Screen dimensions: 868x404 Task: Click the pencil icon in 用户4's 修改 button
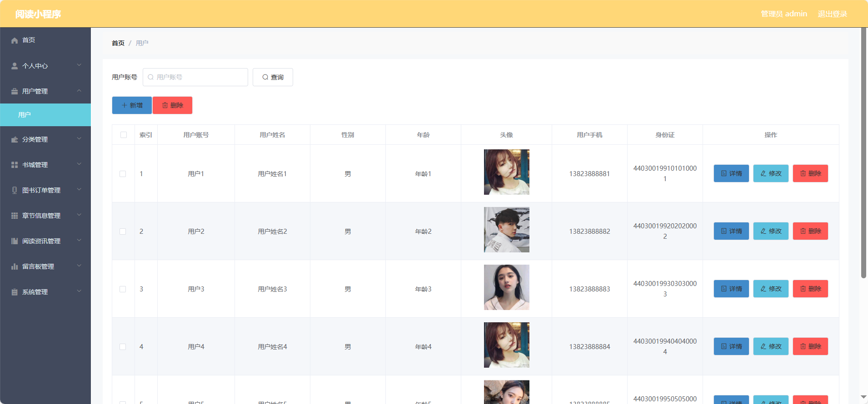pos(763,346)
